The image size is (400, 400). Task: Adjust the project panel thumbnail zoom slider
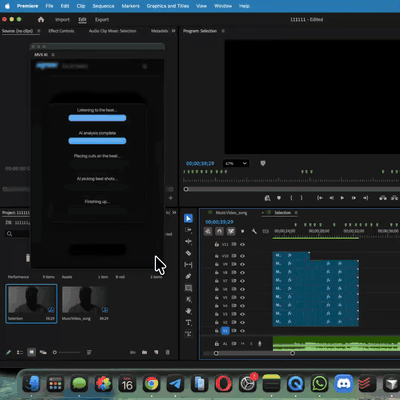coord(67,352)
